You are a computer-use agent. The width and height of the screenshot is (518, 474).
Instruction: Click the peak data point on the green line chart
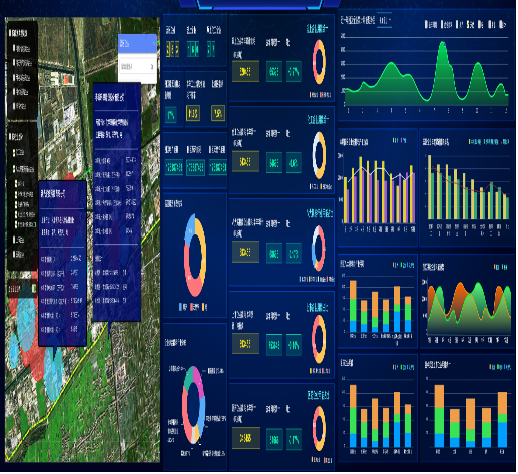tap(444, 43)
